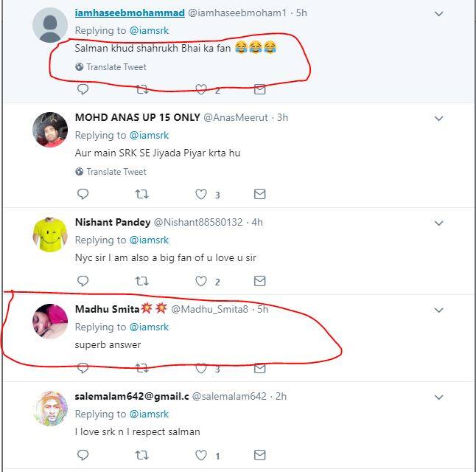
Task: Reply to salemalam642's tweet
Action: [83, 455]
